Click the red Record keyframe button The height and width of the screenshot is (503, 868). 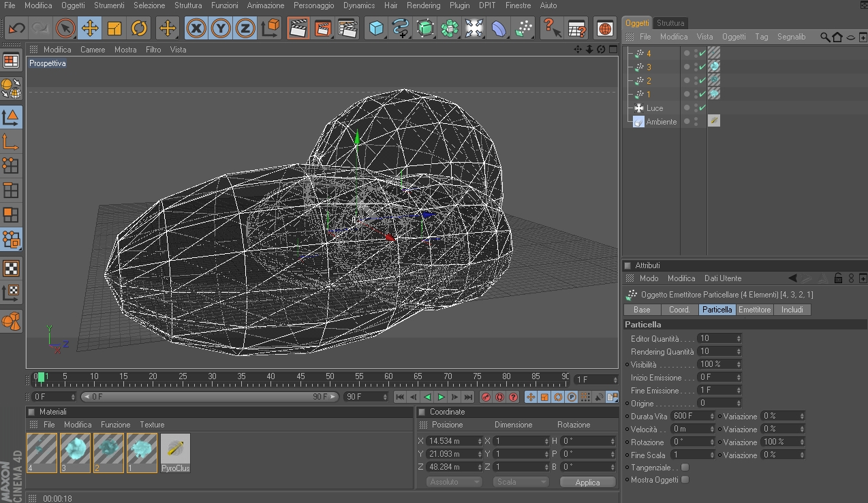tap(486, 397)
